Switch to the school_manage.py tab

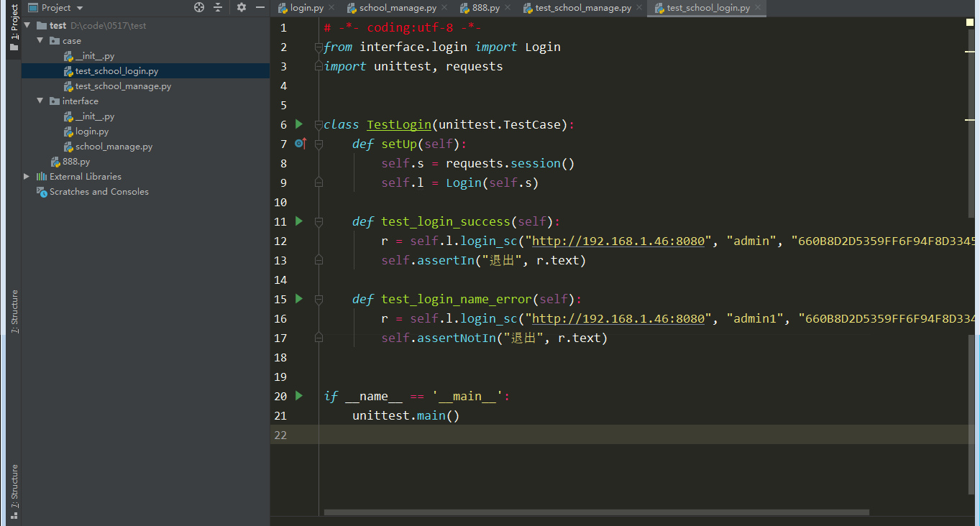click(391, 8)
